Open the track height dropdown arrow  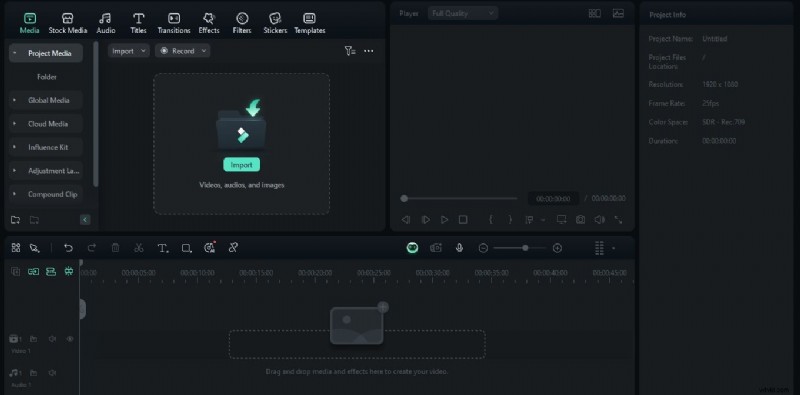[x=613, y=248]
